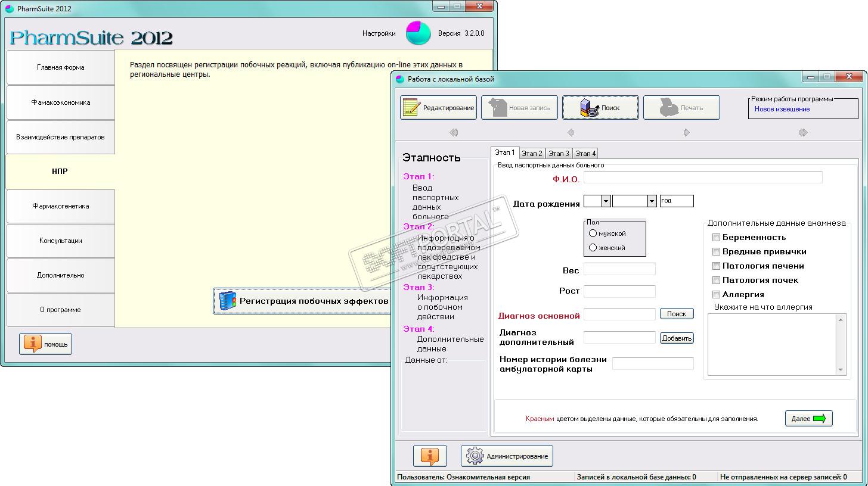This screenshot has height=486, width=868.
Task: Open Главная форма section in PharmSuite
Action: (x=61, y=67)
